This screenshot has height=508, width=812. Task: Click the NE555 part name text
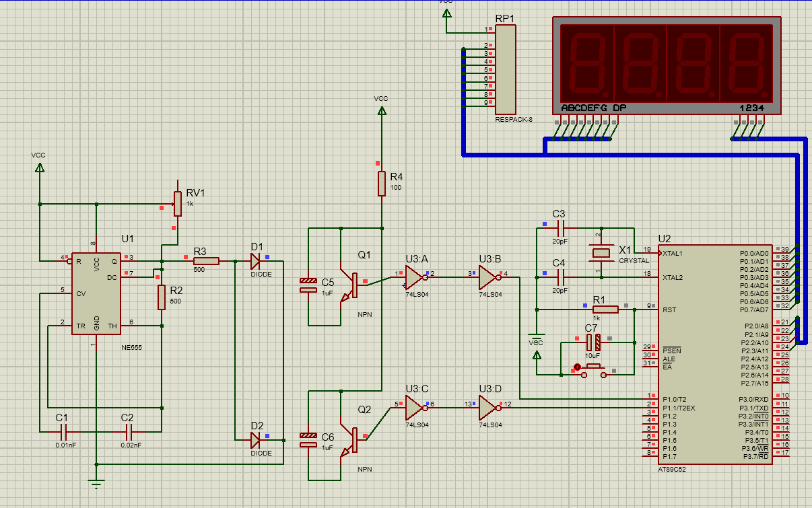tap(132, 347)
